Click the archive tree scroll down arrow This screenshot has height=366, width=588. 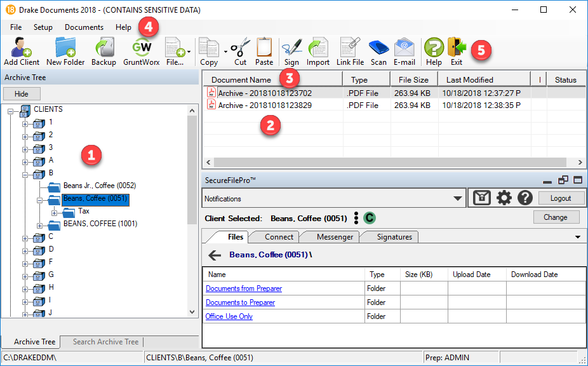192,312
